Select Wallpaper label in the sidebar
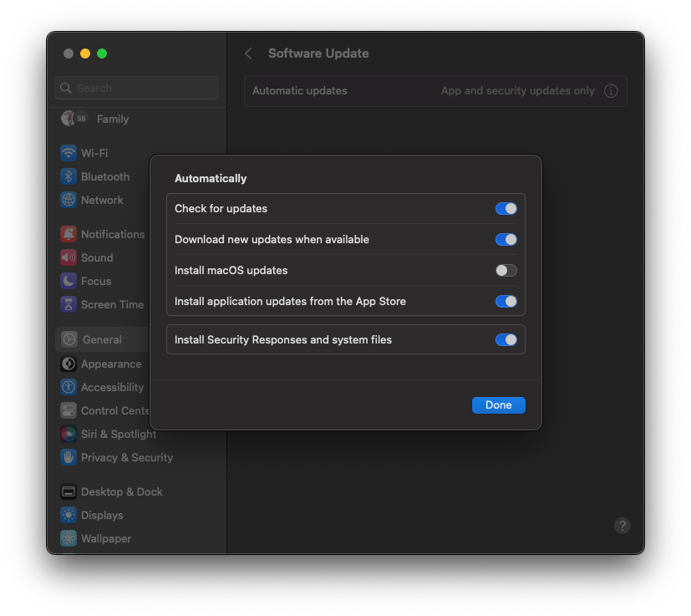Viewport: 691px width, 616px height. coord(106,538)
